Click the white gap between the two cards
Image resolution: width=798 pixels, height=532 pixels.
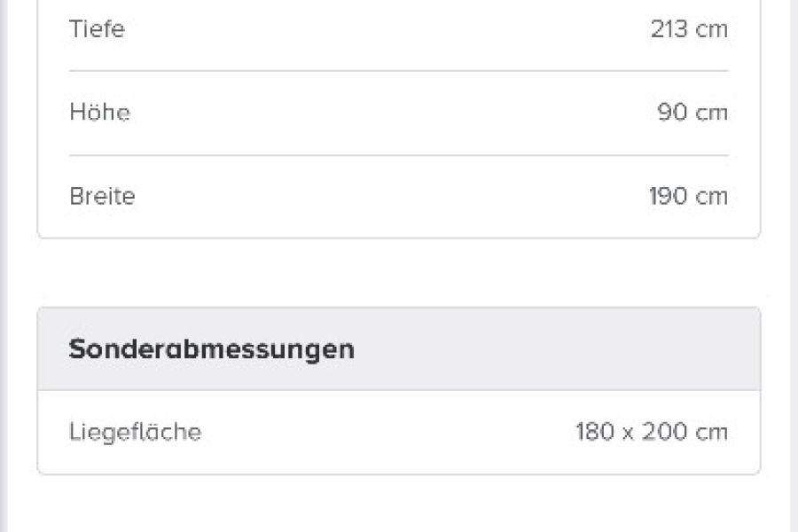tap(399, 272)
